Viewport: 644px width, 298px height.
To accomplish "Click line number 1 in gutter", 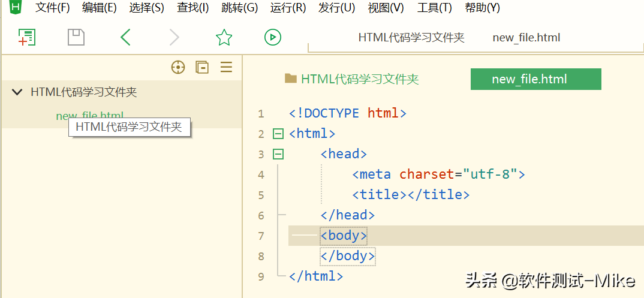I will point(261,114).
